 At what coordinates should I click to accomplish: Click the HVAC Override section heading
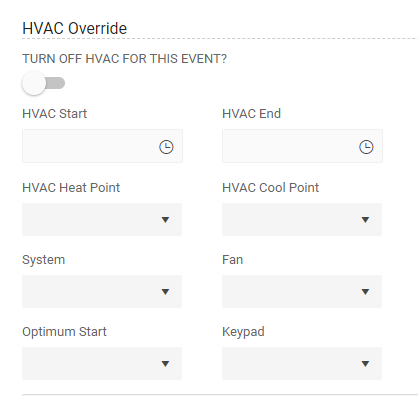75,28
